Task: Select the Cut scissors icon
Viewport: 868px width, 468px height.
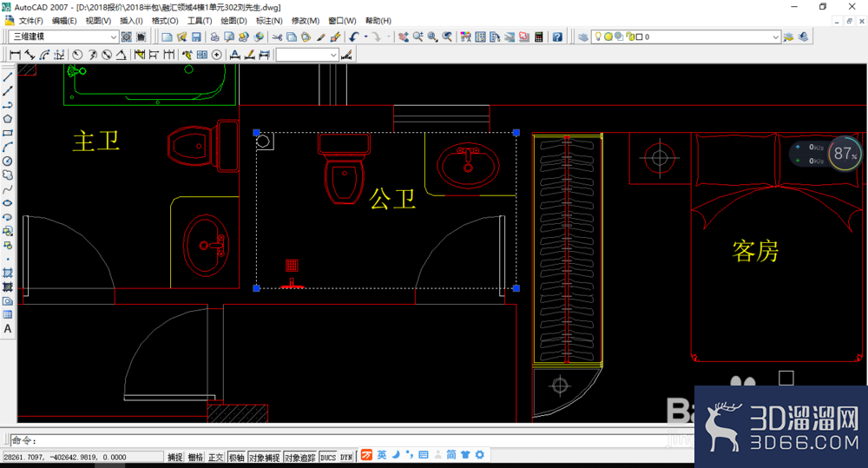Action: tap(278, 37)
